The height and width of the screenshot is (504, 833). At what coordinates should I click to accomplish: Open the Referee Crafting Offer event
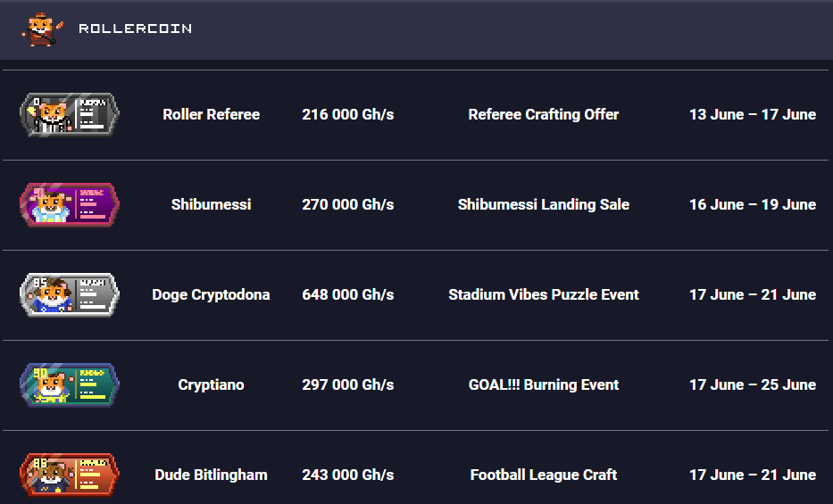(x=544, y=114)
